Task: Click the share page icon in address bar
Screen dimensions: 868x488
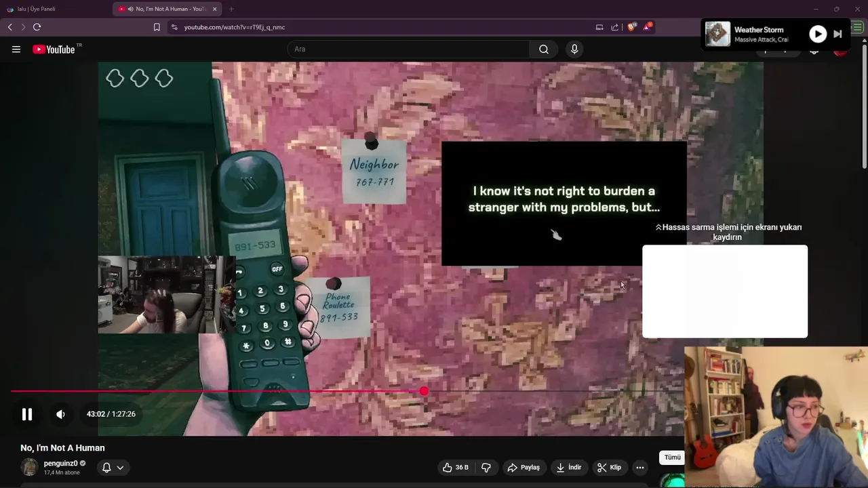Action: (614, 27)
